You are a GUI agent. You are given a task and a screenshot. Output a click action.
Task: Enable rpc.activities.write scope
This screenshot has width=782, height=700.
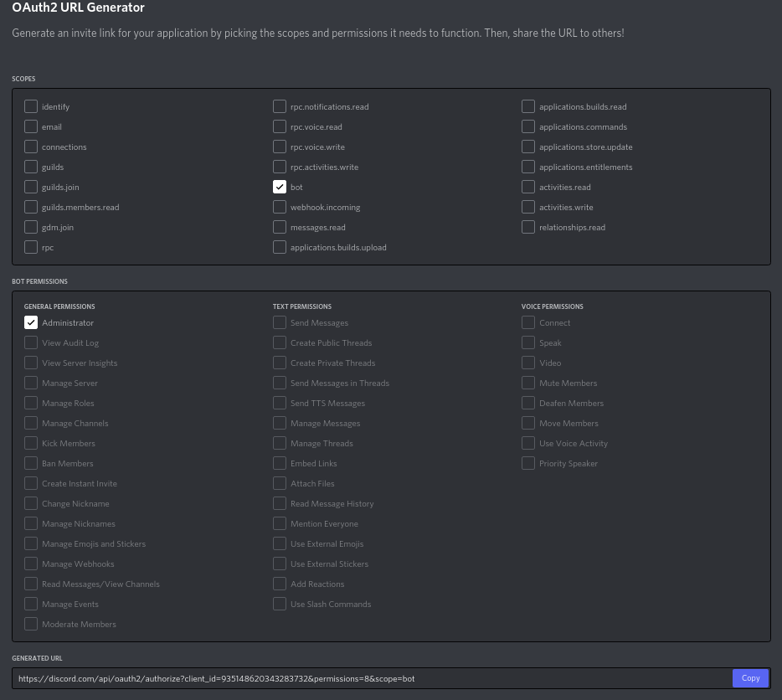point(280,167)
